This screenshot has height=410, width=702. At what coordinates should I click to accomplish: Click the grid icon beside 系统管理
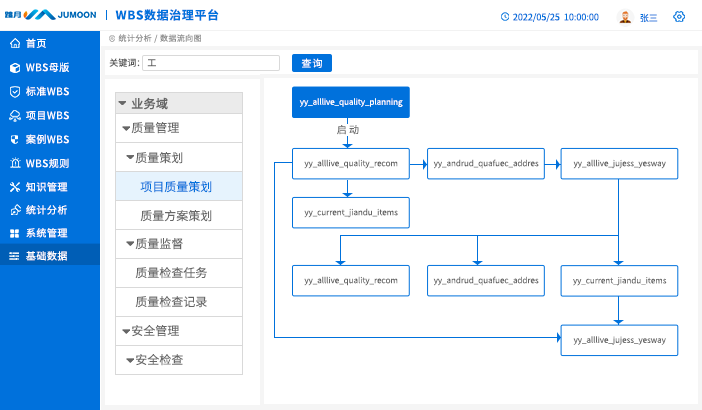pos(15,233)
